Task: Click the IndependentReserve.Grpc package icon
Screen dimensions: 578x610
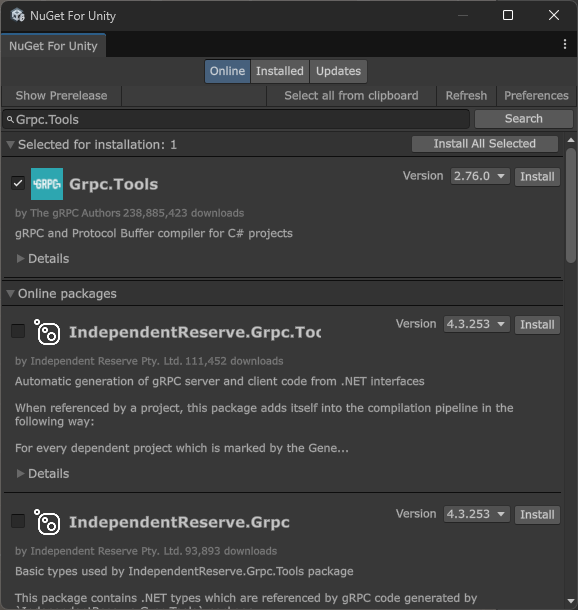Action: (x=47, y=522)
